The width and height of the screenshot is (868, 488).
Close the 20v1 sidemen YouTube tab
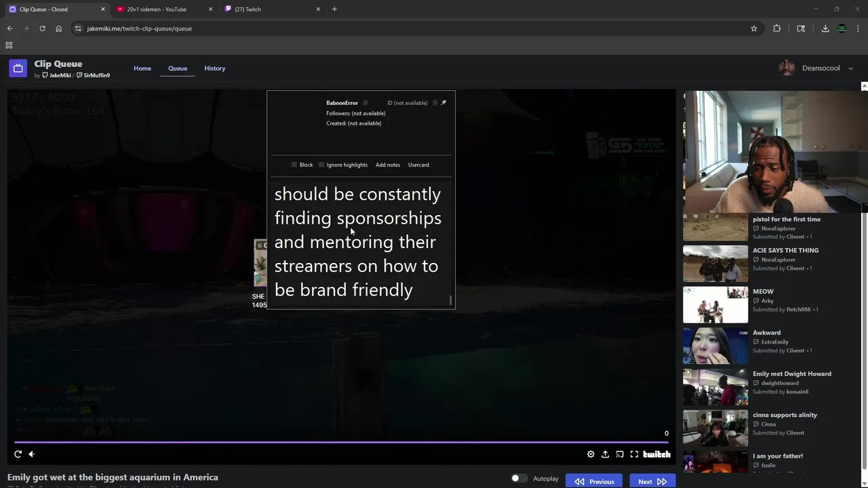click(210, 9)
